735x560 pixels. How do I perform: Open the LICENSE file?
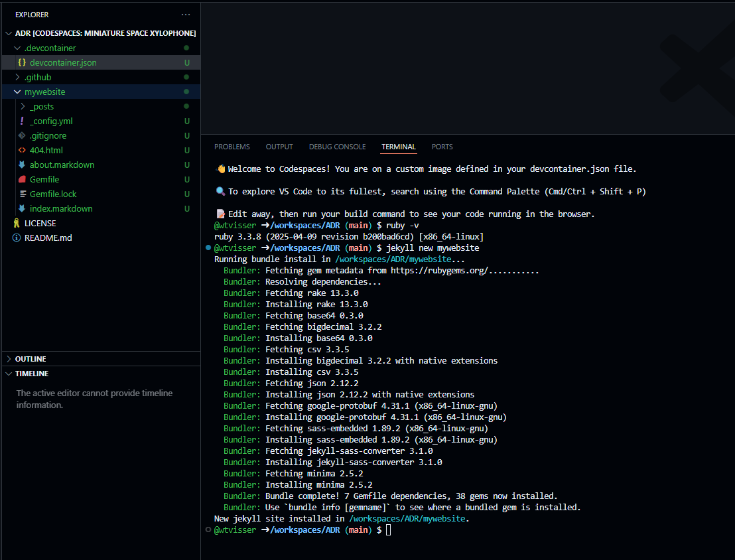40,223
